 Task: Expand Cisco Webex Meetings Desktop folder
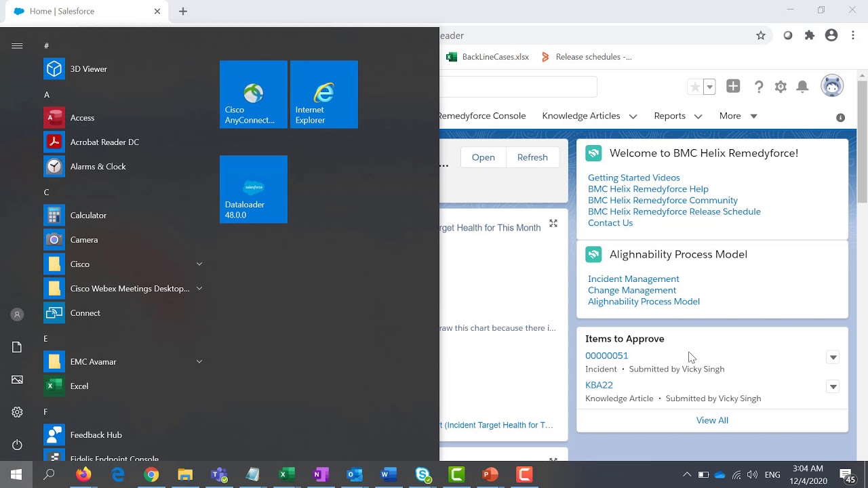[199, 288]
